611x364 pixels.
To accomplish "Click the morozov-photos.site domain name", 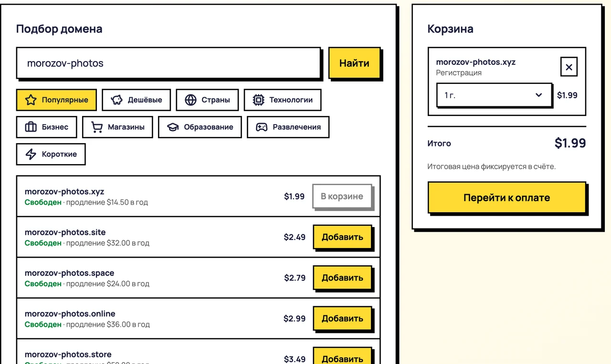I will [x=65, y=232].
